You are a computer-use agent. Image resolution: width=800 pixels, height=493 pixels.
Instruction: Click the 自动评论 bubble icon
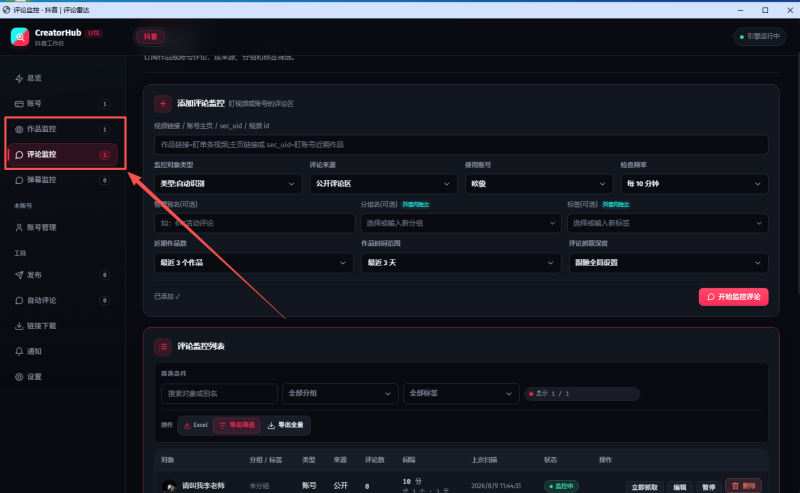click(x=19, y=301)
